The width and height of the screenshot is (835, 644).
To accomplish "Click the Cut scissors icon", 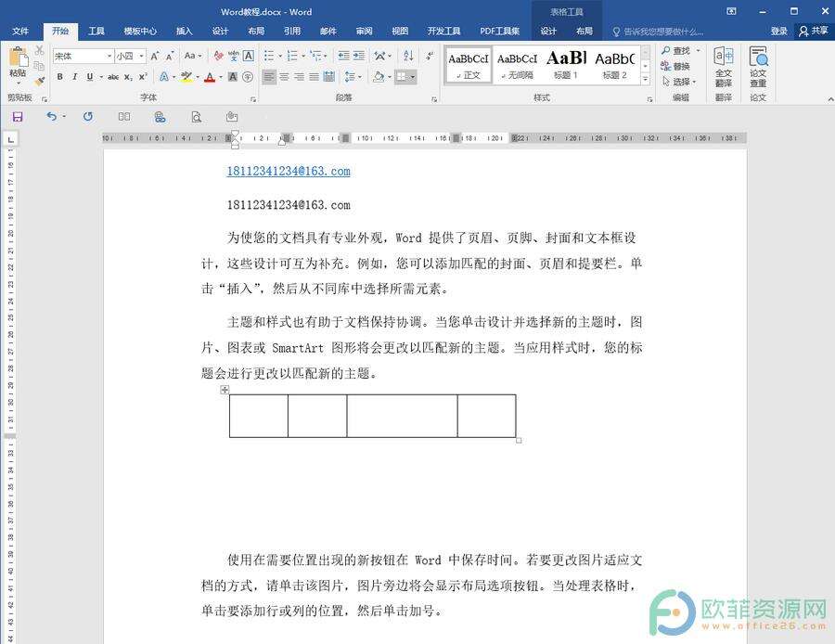I will pyautogui.click(x=39, y=51).
